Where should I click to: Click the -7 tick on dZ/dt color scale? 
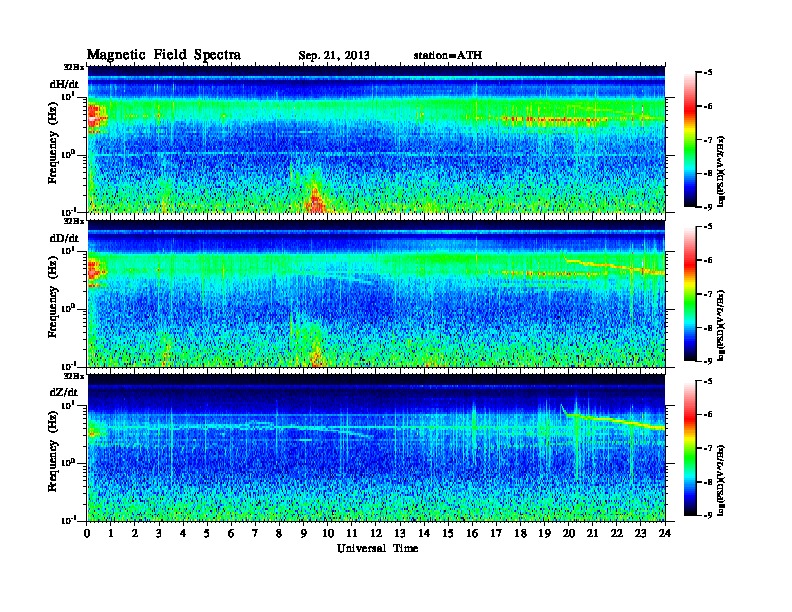click(708, 448)
